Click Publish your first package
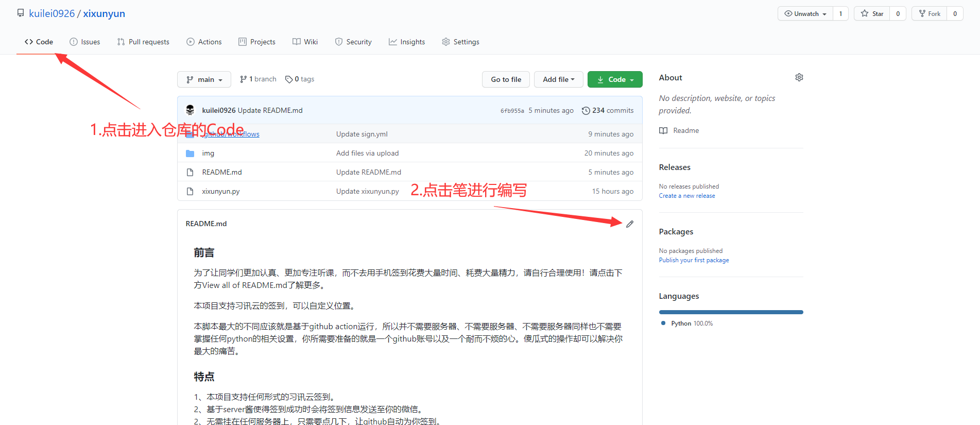The width and height of the screenshot is (980, 425). coord(694,260)
